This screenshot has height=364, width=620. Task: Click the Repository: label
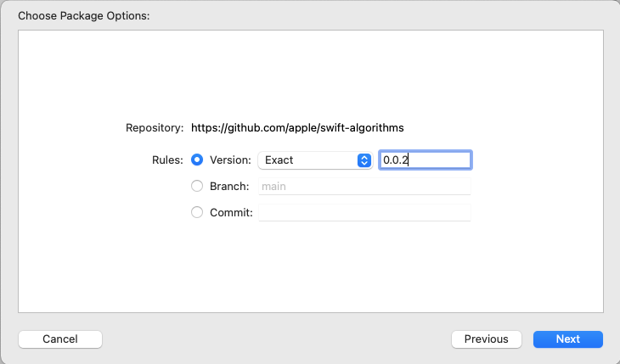coord(155,127)
